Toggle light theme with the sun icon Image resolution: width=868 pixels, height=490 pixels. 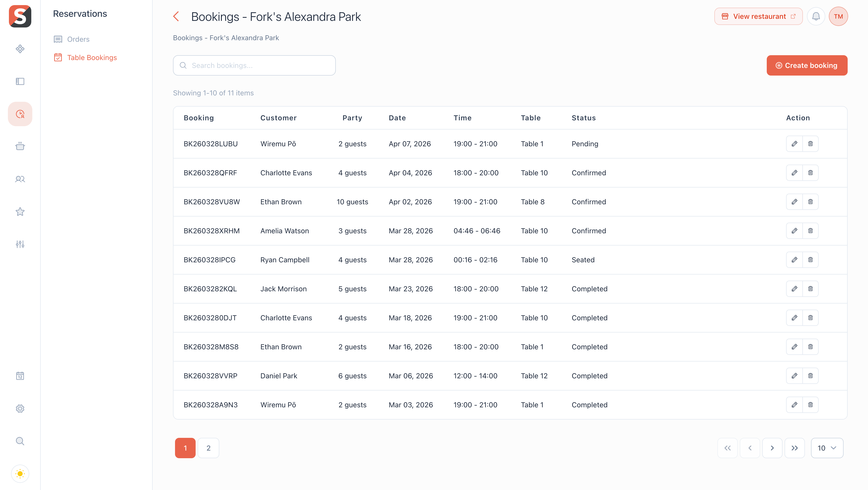20,473
